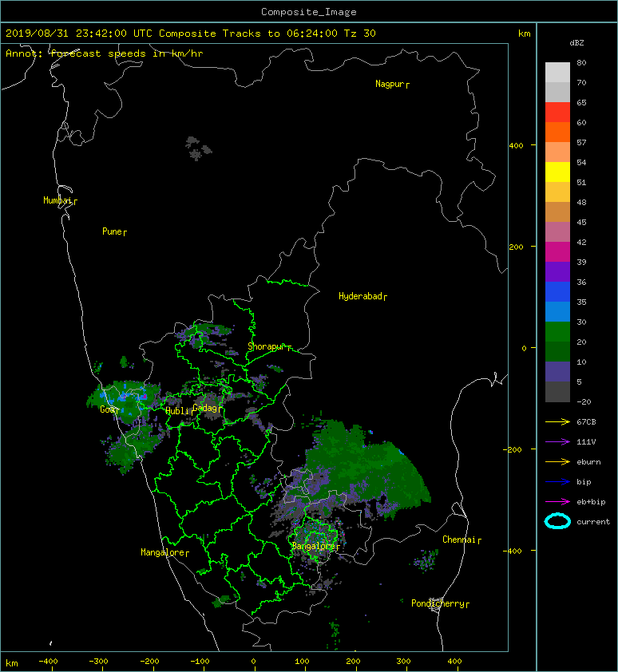Pick the purple swatch in the dBZ scale

point(557,271)
